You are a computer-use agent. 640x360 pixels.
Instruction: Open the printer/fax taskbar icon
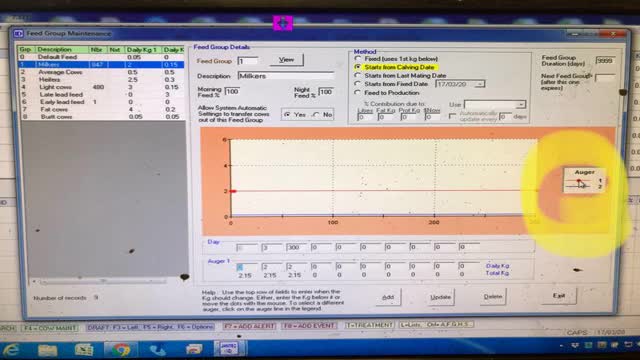pos(193,349)
